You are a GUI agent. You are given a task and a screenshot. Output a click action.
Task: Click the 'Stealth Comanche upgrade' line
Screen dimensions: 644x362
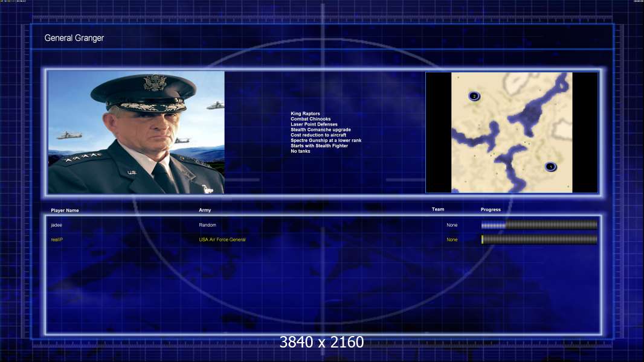click(x=321, y=130)
